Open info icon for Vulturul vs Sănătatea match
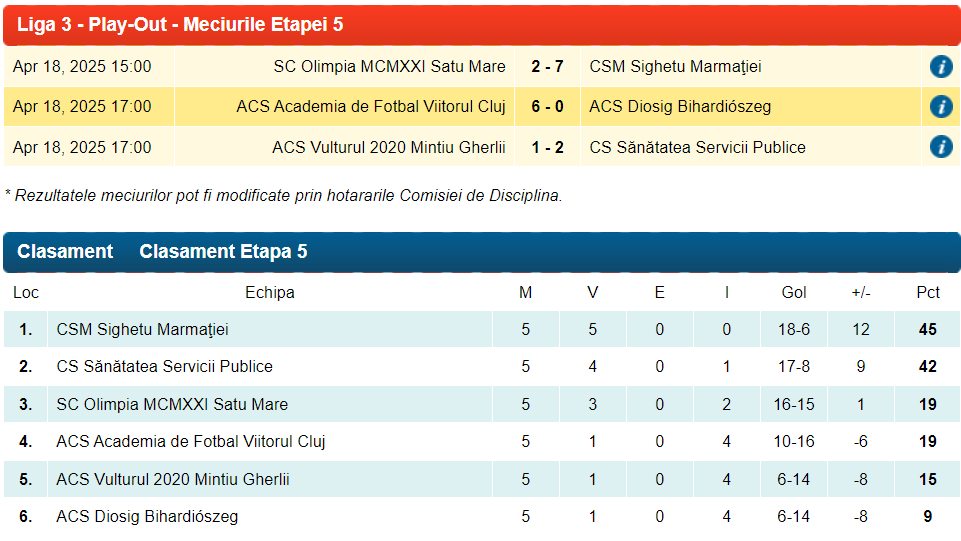961x541 pixels. click(940, 147)
